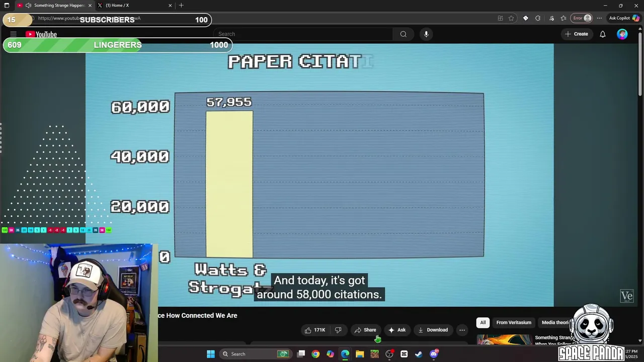Click the 40,000 axis label
Image resolution: width=644 pixels, height=362 pixels.
(140, 156)
